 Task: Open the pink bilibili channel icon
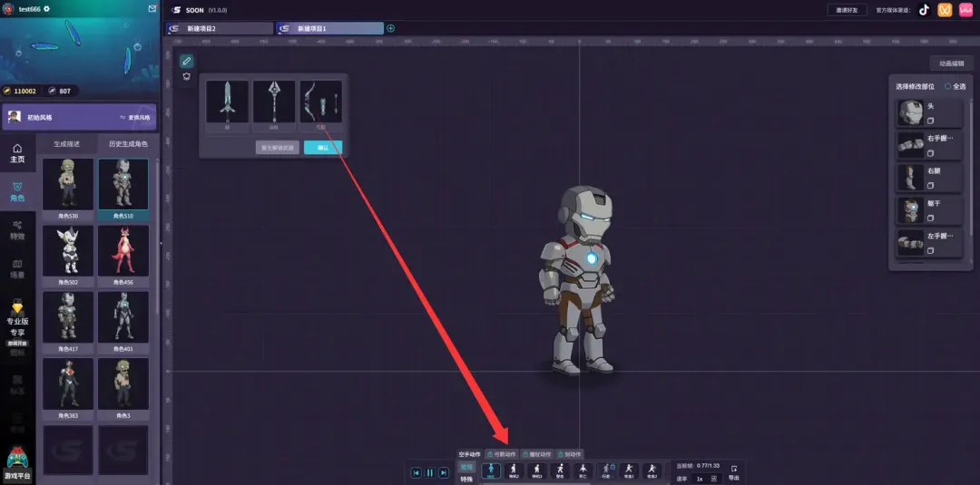coord(965,9)
